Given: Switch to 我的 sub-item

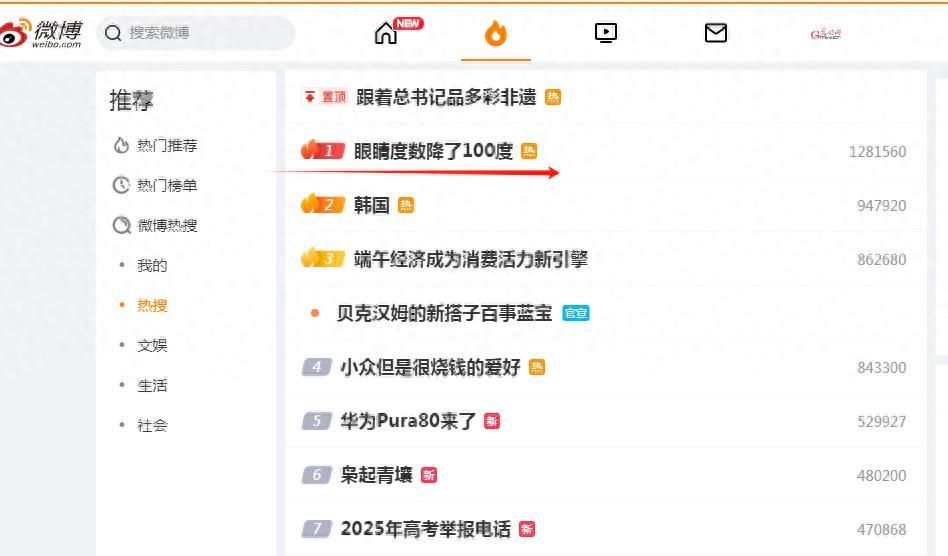Looking at the screenshot, I should pos(152,265).
